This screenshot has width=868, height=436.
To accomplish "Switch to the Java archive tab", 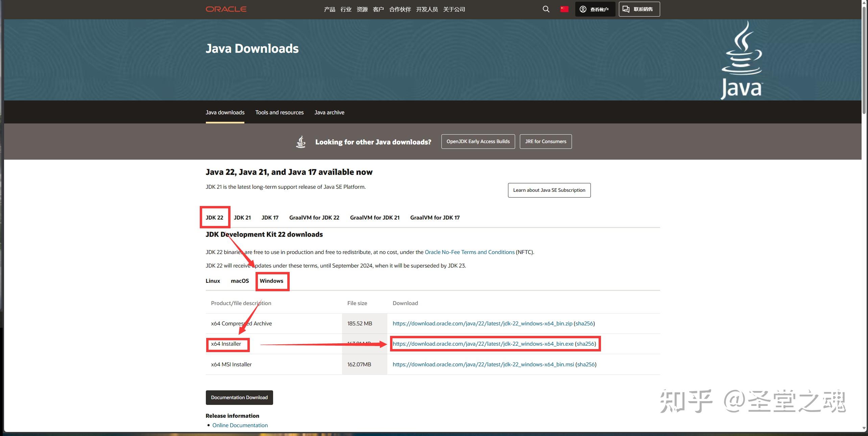I will coord(329,113).
